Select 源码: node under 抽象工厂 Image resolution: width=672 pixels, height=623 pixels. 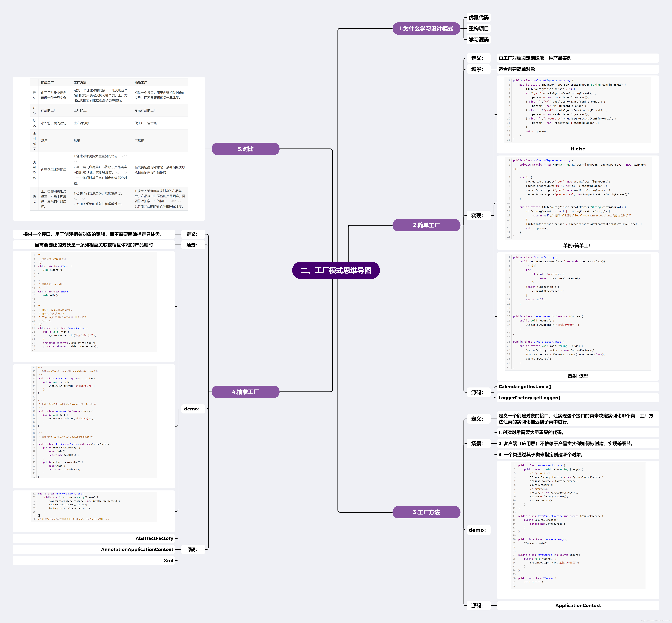point(193,550)
